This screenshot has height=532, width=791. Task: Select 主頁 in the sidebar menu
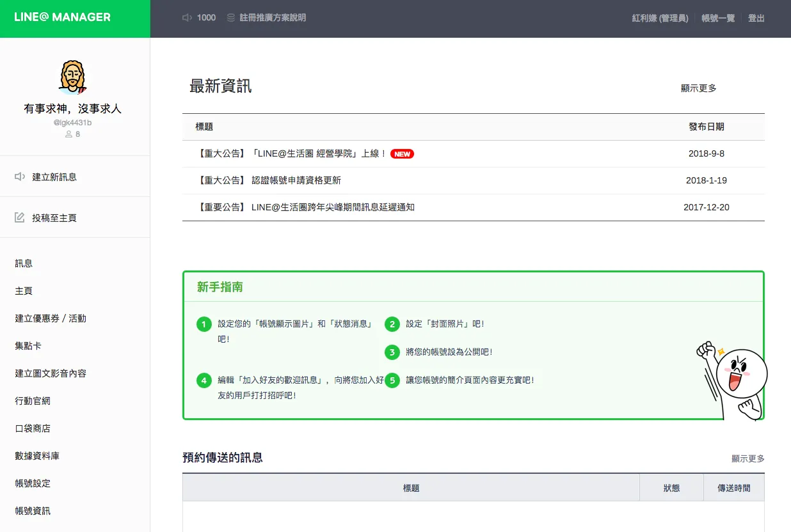click(24, 290)
